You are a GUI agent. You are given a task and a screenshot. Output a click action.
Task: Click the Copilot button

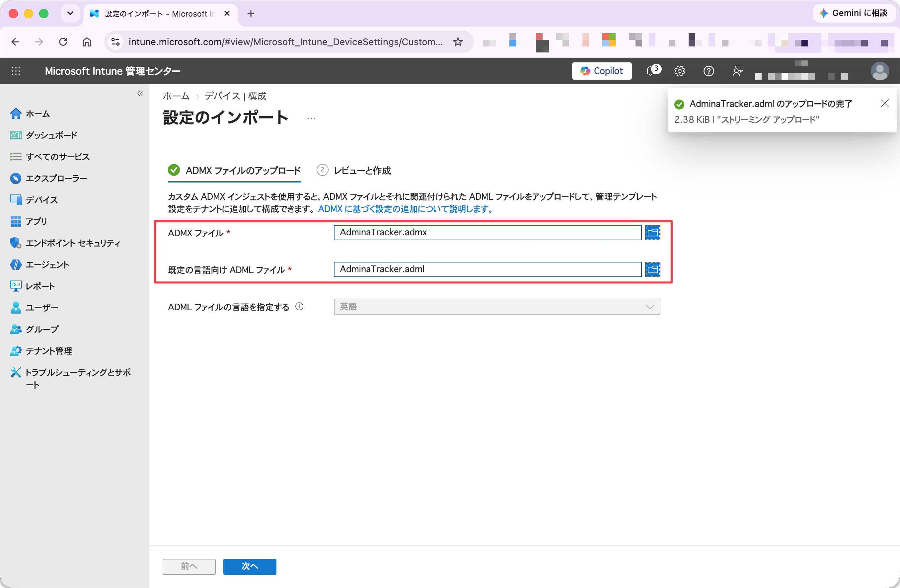tap(602, 71)
